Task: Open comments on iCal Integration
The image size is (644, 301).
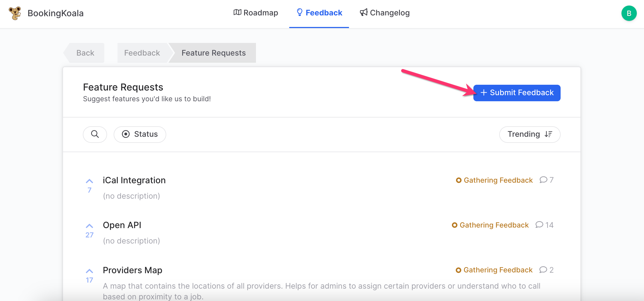Action: 546,180
